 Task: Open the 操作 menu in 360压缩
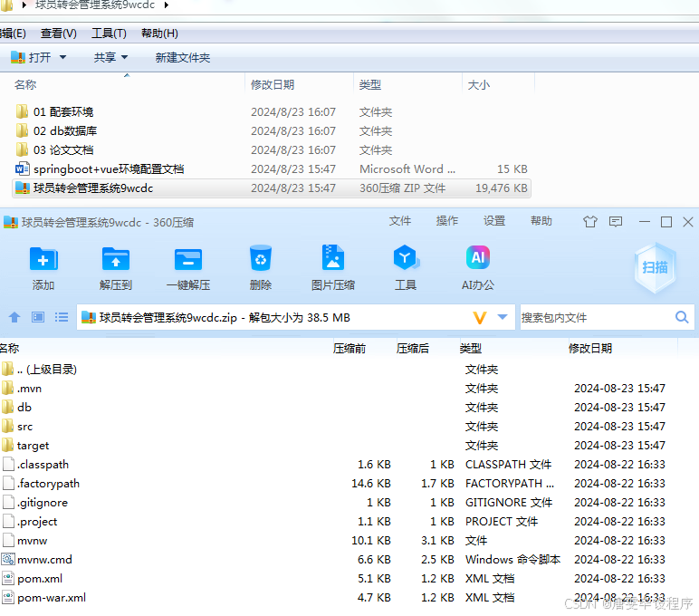click(x=447, y=221)
